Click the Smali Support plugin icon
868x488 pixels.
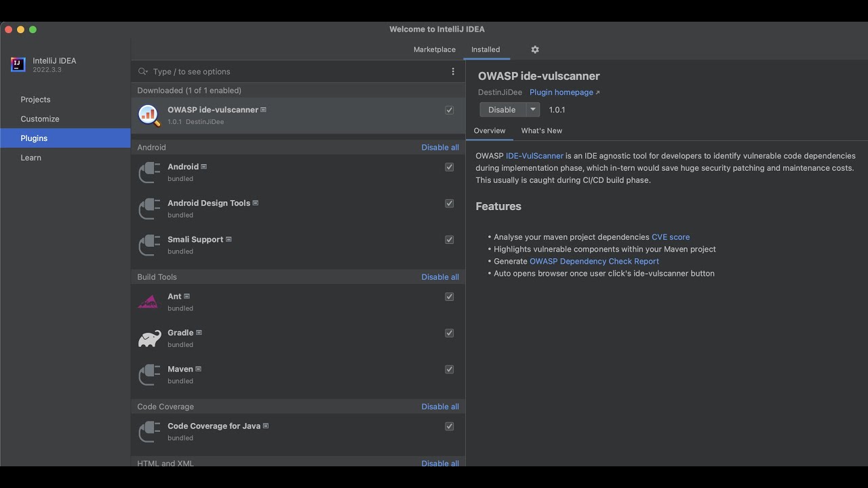[x=149, y=245]
